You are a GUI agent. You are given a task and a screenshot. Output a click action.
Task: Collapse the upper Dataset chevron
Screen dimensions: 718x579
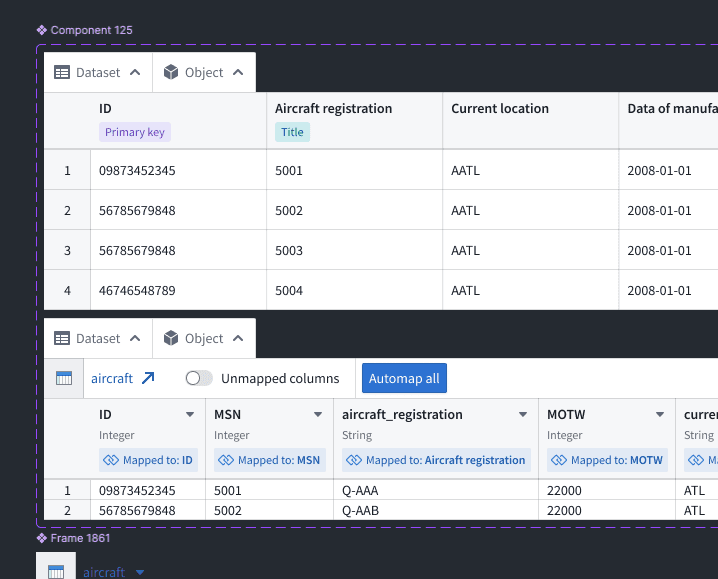point(135,72)
